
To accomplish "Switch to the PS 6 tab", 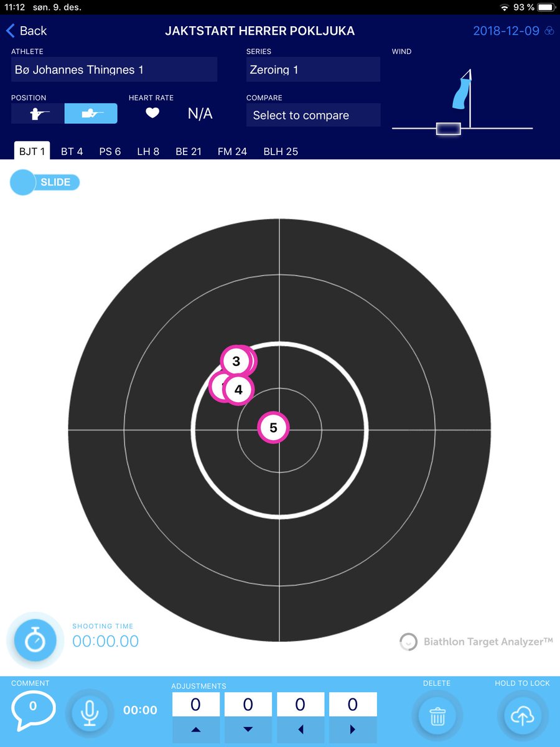I will coord(110,151).
